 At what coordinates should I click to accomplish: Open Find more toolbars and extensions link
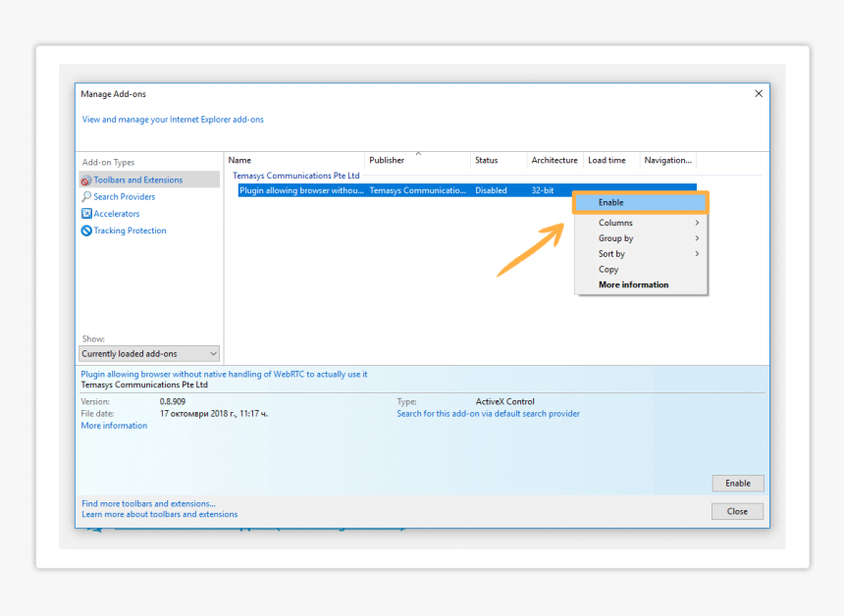[x=148, y=504]
